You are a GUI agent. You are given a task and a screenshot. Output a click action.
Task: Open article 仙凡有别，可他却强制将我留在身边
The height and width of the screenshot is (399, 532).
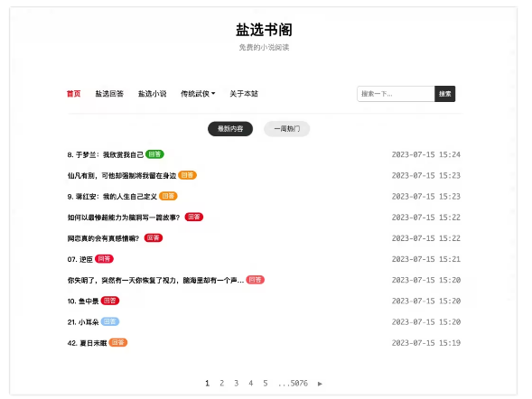pyautogui.click(x=122, y=176)
